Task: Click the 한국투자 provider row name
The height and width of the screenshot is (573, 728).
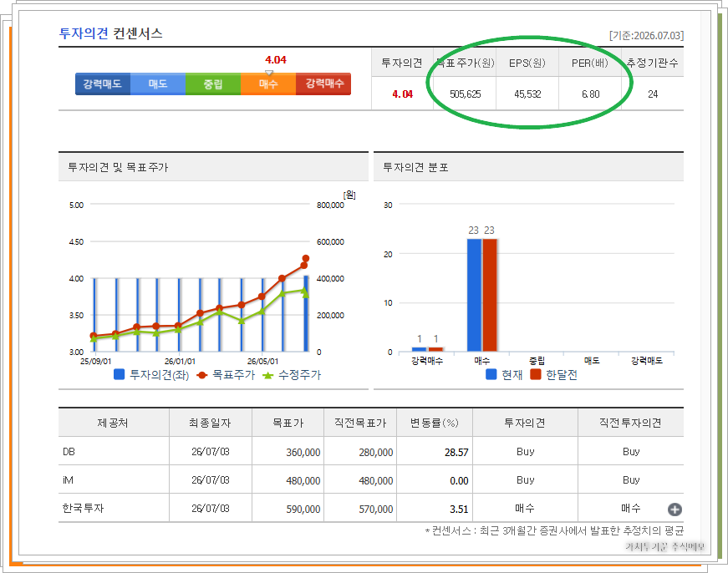Action: point(83,508)
